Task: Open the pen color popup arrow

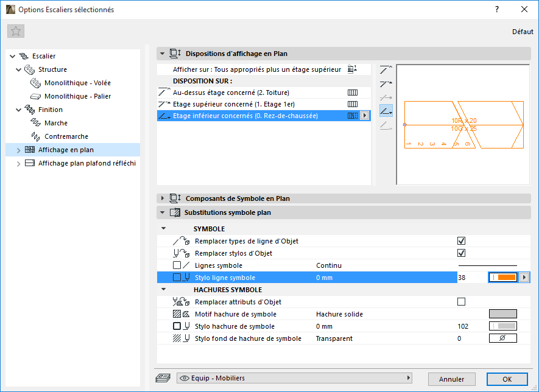Action: [x=524, y=277]
